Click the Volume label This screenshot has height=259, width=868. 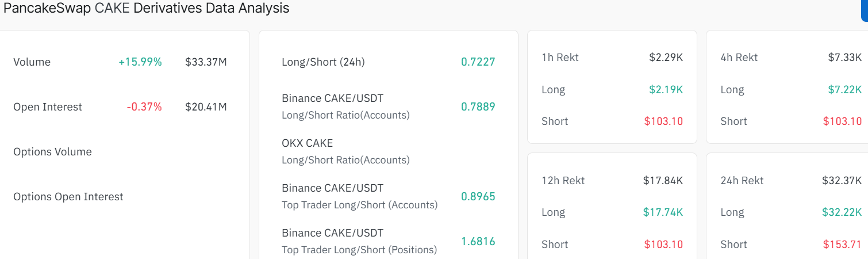pos(32,62)
